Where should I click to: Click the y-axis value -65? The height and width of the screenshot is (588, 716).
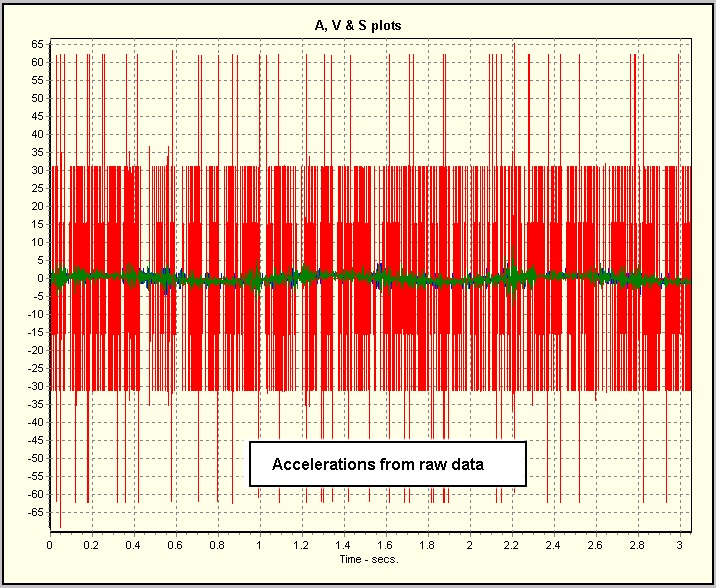pyautogui.click(x=36, y=512)
